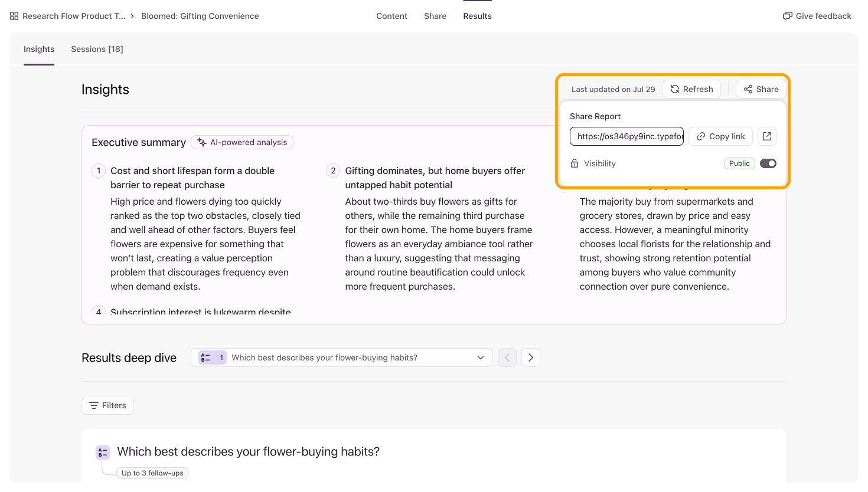
Task: Click the Executive summary heading
Action: pos(139,142)
